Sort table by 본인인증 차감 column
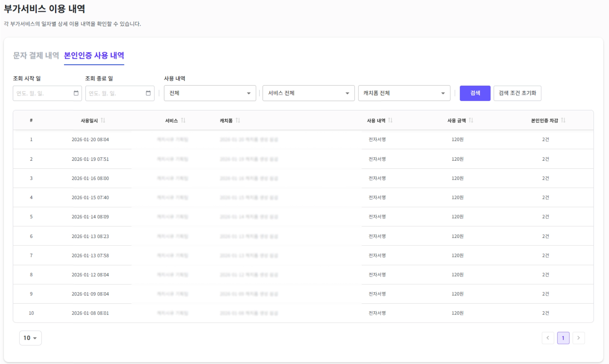 [x=563, y=120]
